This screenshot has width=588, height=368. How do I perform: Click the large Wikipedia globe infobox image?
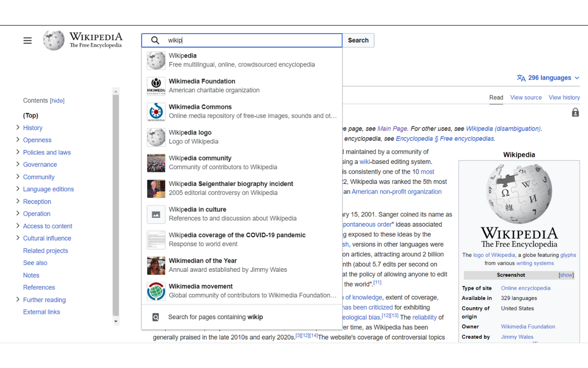coord(519,194)
